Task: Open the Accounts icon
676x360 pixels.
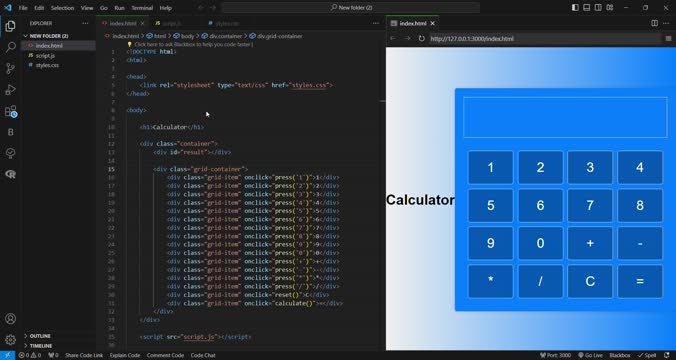Action: pyautogui.click(x=10, y=319)
